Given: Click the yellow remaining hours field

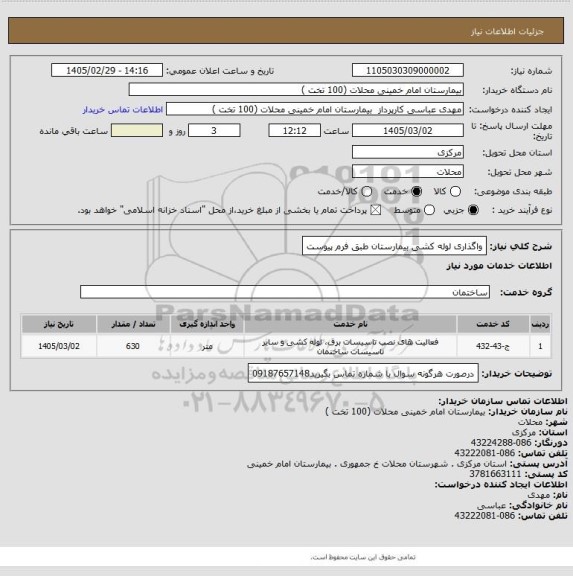Looking at the screenshot, I should click(x=137, y=130).
